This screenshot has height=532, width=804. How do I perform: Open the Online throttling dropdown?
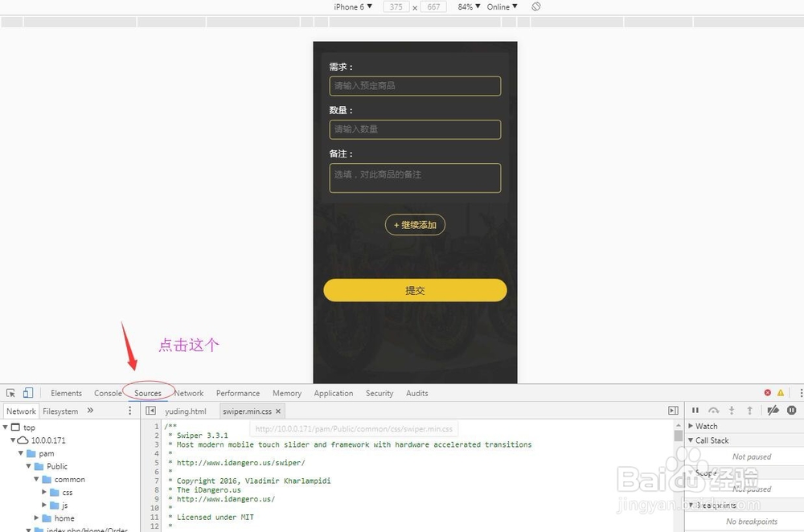502,6
